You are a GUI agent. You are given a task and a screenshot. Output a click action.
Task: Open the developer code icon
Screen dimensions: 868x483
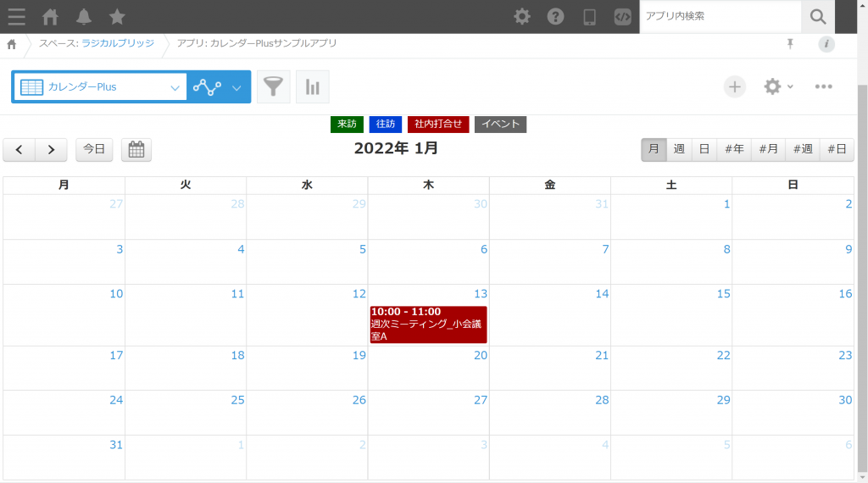[622, 17]
